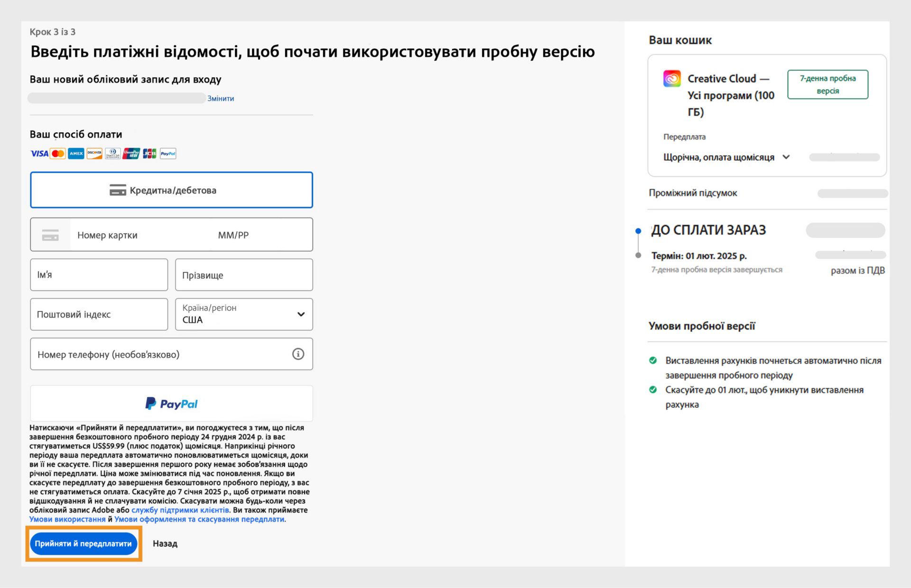Click Прийняти й передплатити button

click(84, 543)
